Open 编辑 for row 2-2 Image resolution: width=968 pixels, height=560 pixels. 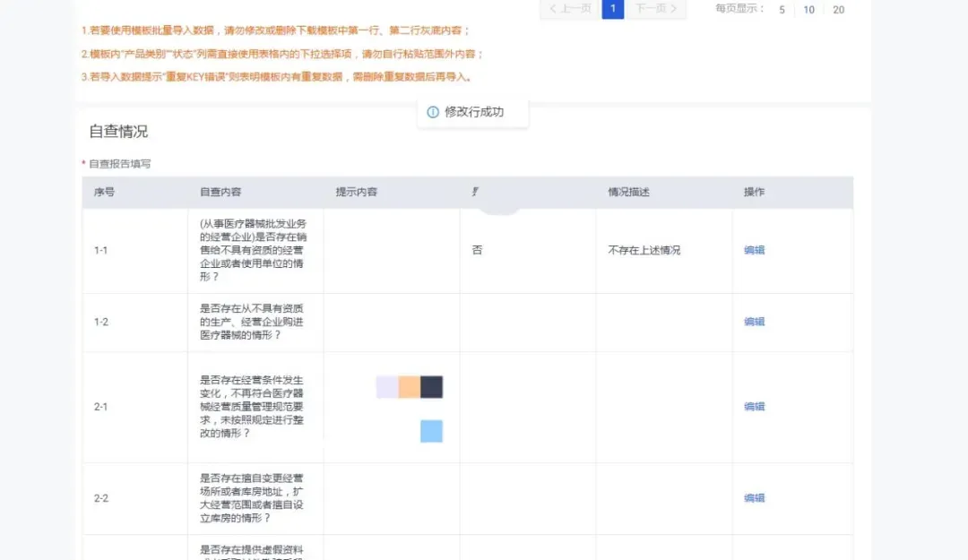(754, 497)
